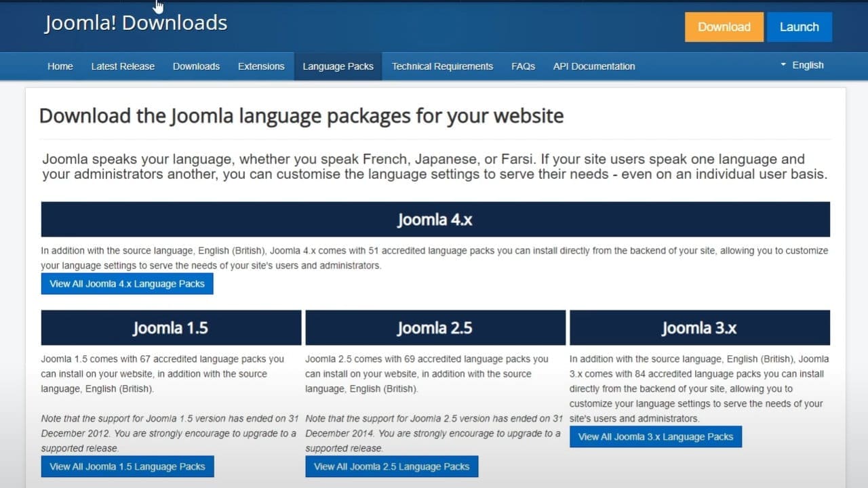
Task: Click note ending '31 December 2012'
Action: 170,434
